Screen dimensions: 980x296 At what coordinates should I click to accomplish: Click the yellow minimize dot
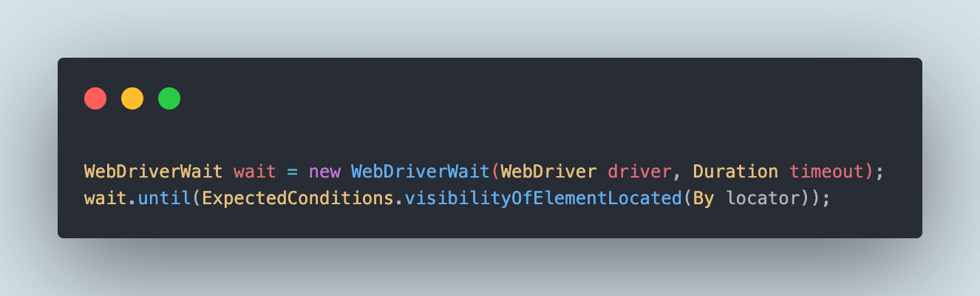(x=132, y=98)
